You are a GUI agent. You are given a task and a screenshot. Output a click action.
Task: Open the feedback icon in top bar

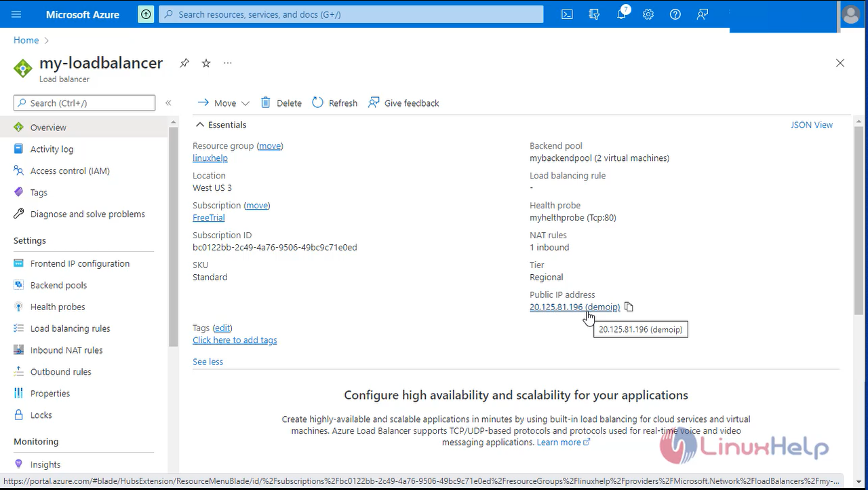[703, 14]
